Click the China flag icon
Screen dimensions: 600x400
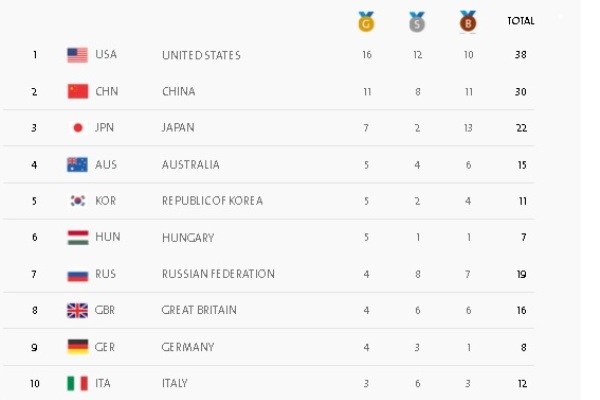(78, 91)
